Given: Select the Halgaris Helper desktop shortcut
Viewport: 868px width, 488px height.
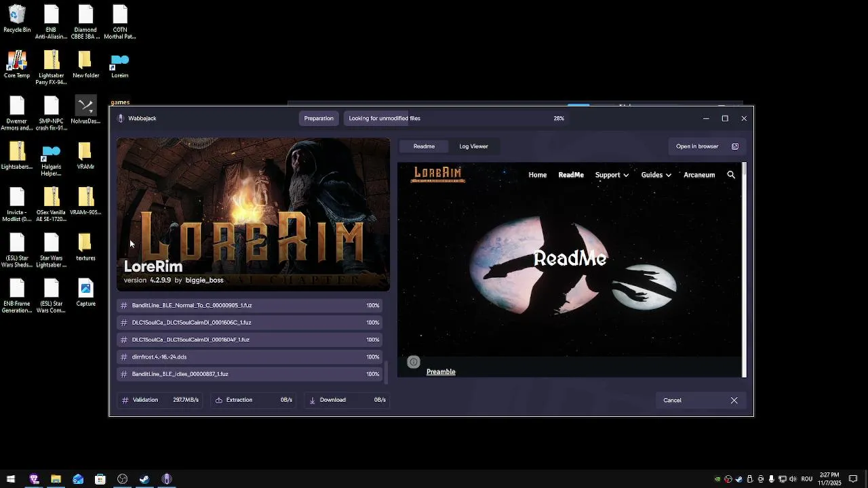Looking at the screenshot, I should point(51,159).
